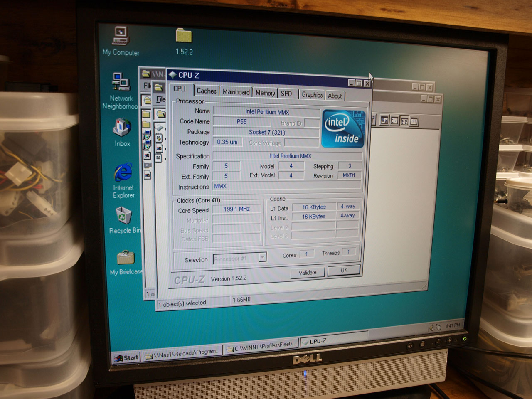
Task: Select the 1.52.2 folder on desktop
Action: [x=184, y=42]
